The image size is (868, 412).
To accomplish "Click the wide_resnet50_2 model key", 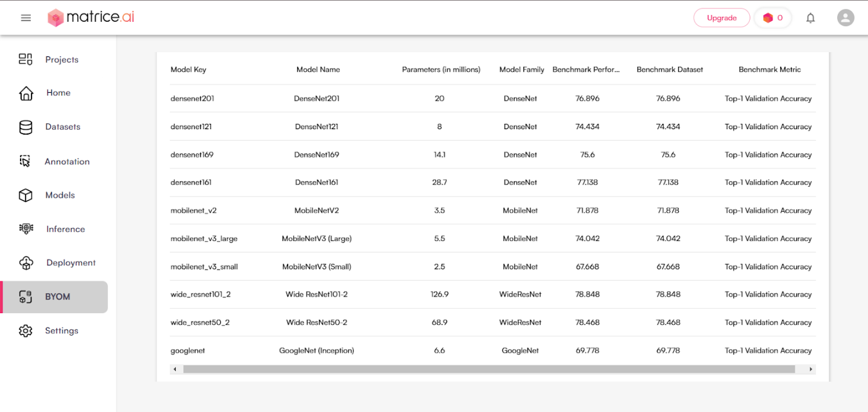I will pyautogui.click(x=200, y=323).
